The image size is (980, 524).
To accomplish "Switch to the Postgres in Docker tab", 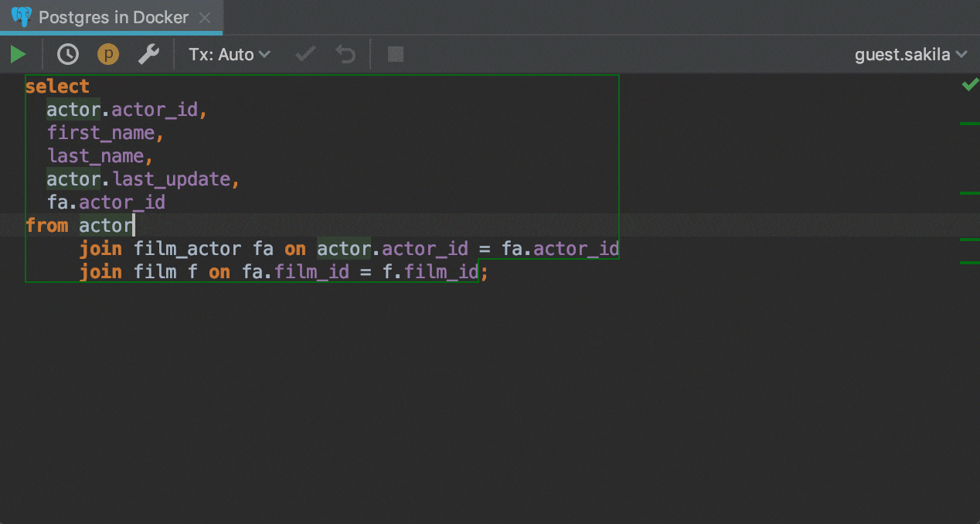I will click(x=113, y=17).
